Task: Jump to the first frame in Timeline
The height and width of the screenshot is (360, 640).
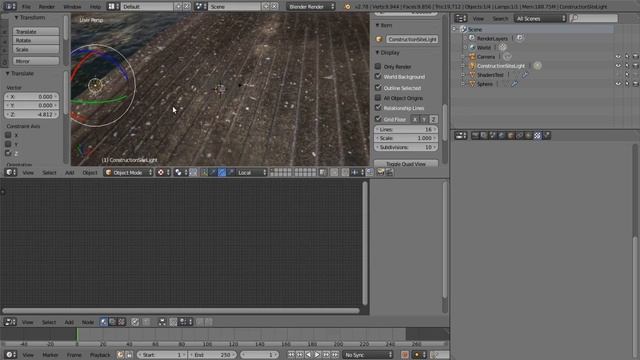Action: [291, 355]
